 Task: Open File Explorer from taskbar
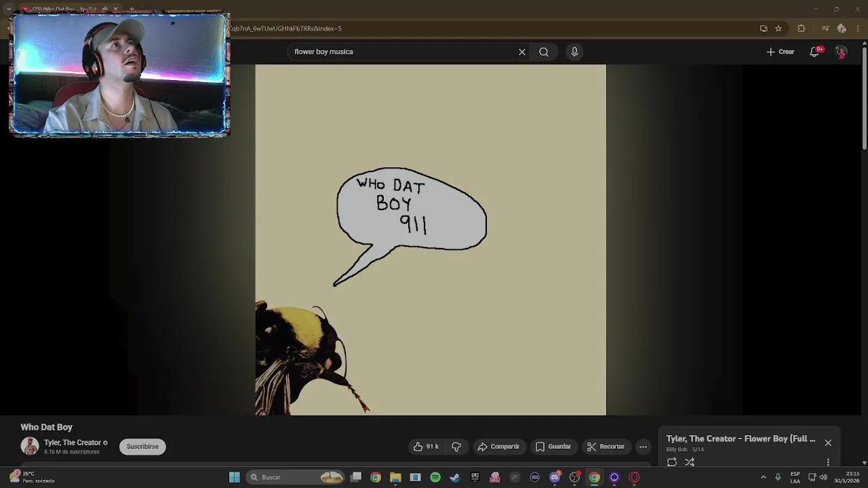[395, 477]
